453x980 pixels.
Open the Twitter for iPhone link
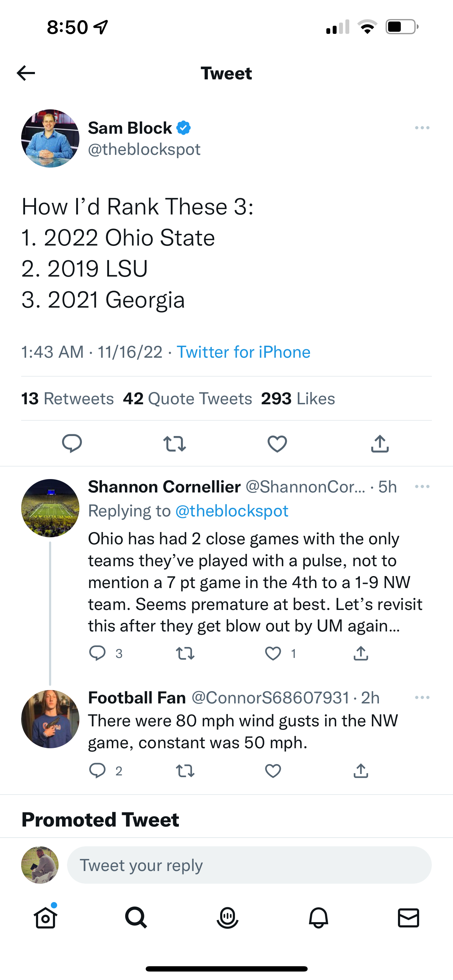point(243,352)
